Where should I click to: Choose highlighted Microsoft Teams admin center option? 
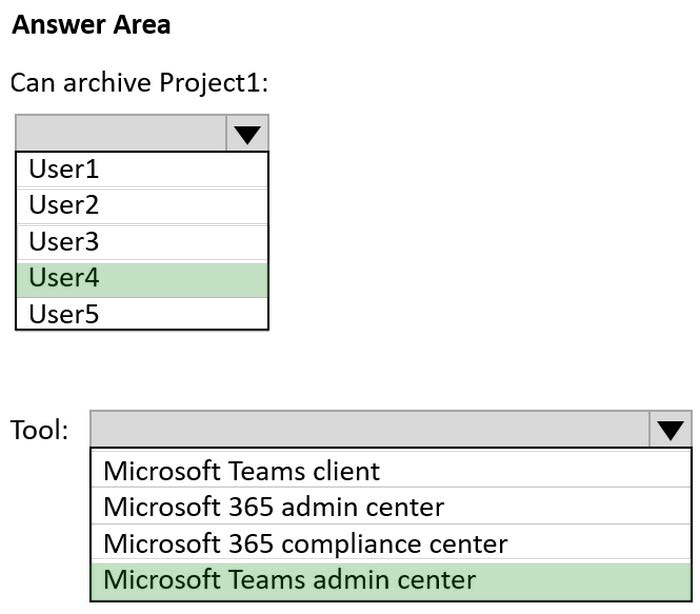click(x=391, y=581)
